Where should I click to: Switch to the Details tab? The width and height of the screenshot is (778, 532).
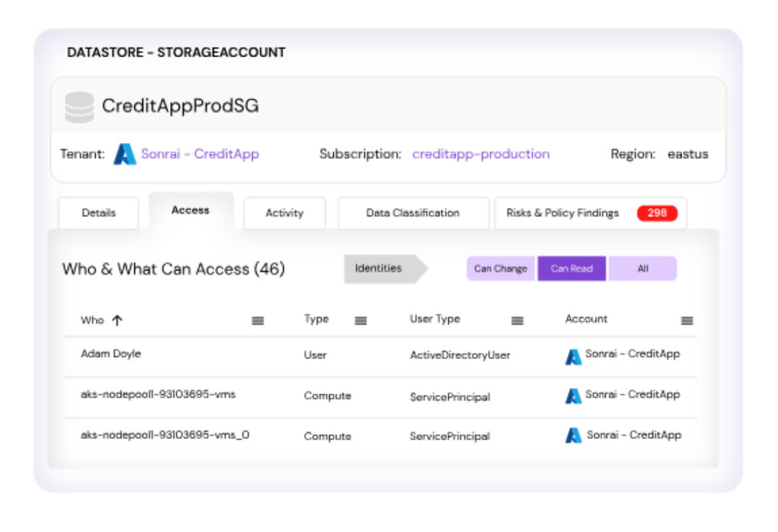coord(98,213)
